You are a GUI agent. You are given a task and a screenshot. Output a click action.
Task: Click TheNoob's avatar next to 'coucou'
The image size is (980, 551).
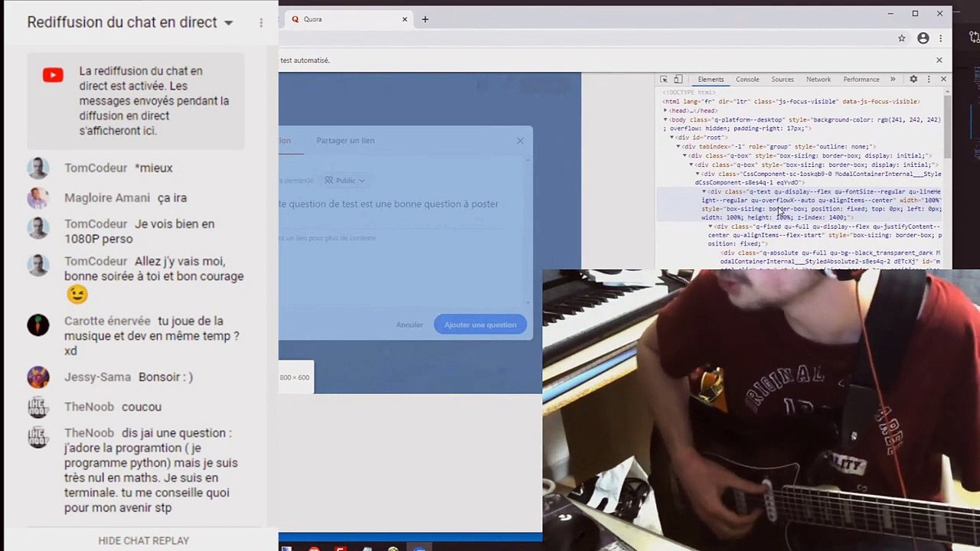38,406
